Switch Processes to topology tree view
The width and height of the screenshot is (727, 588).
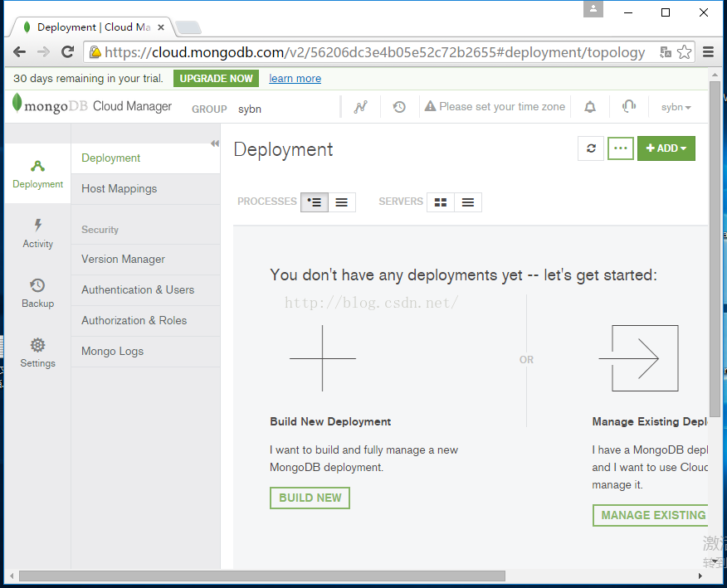[315, 202]
